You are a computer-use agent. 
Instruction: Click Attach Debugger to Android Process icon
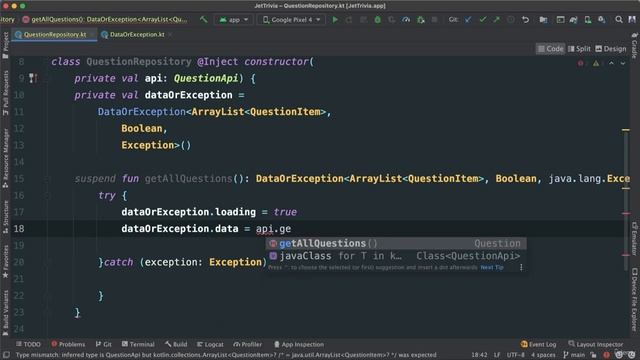[420, 19]
